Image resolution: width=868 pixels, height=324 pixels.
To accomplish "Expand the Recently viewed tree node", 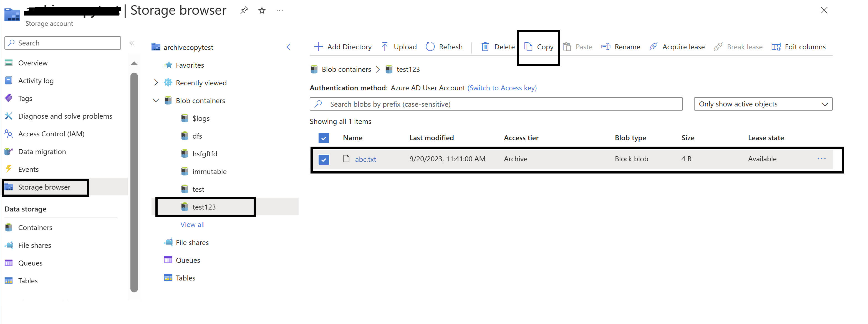I will pos(156,83).
